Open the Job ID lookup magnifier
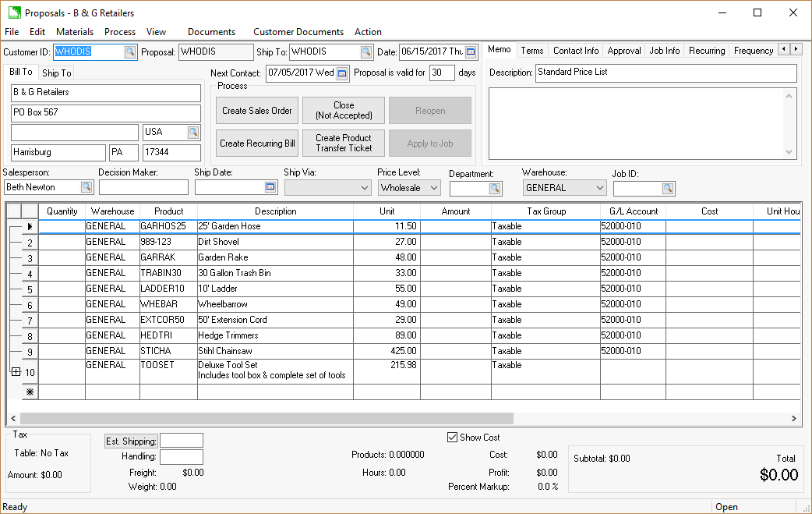This screenshot has height=514, width=812. 669,187
